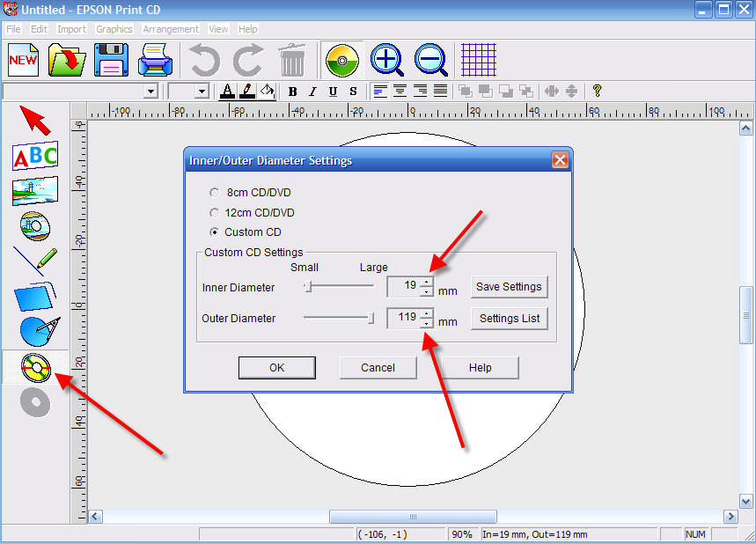Set text alignment to justified
This screenshot has width=756, height=544.
coord(440,91)
